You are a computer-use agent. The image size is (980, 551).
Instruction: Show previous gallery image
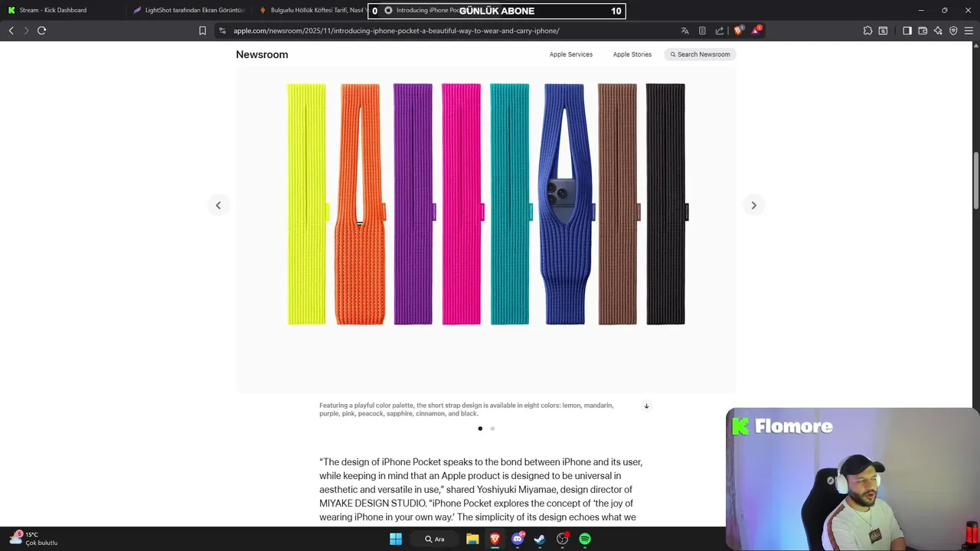click(x=218, y=205)
